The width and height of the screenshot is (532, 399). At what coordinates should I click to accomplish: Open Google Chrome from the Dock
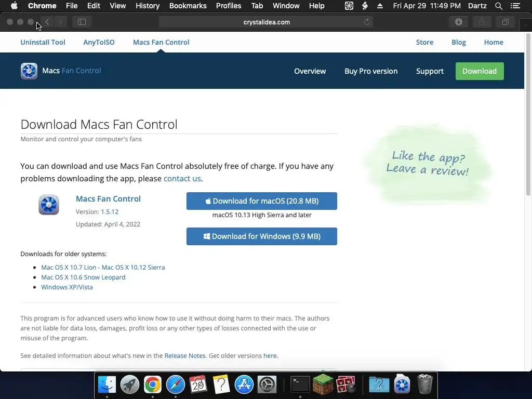click(x=153, y=385)
